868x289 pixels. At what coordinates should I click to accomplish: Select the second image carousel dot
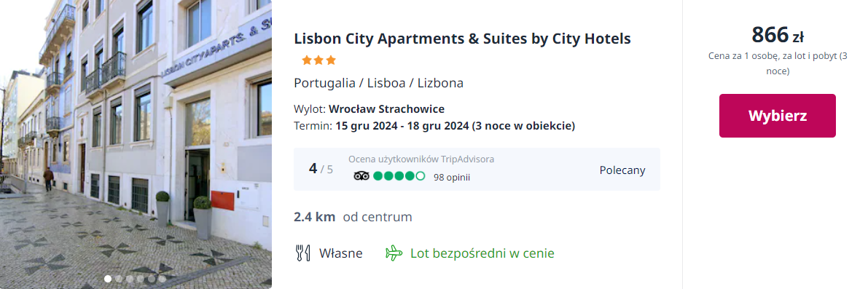[x=119, y=279]
